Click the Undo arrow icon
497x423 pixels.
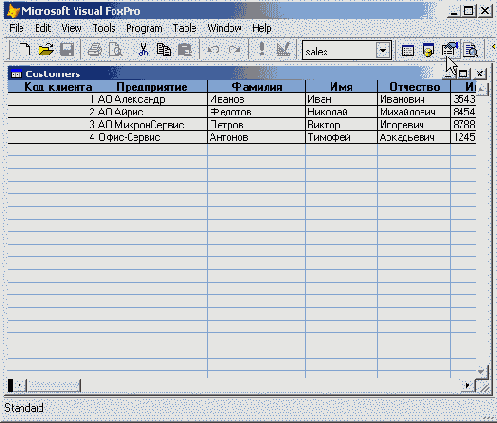213,50
